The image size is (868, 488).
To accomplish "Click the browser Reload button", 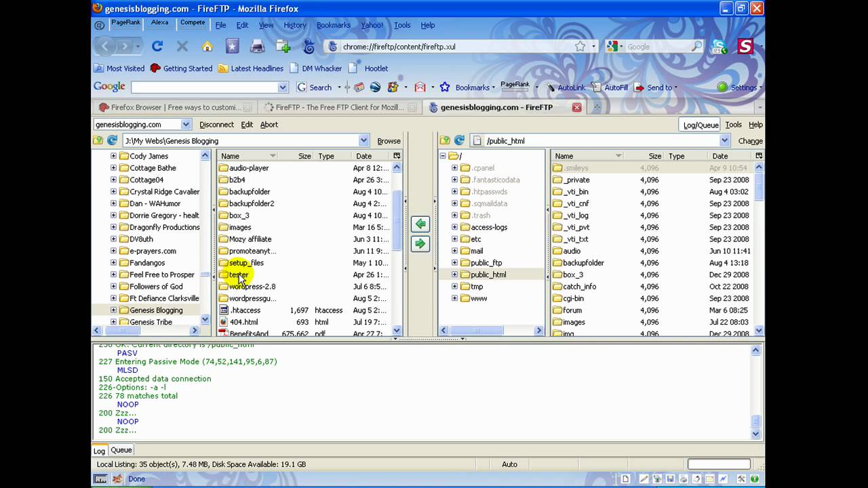I will 157,46.
